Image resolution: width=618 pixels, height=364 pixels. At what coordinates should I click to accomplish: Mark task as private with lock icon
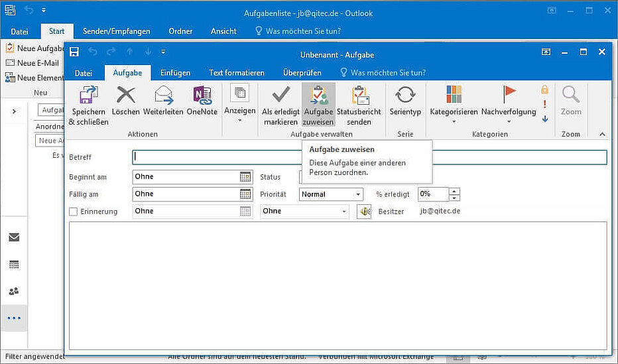(544, 90)
